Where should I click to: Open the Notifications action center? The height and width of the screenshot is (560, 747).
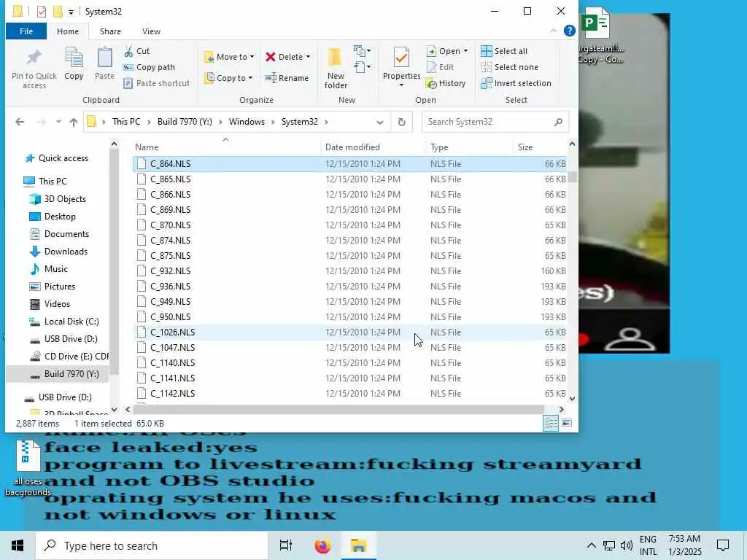[723, 545]
